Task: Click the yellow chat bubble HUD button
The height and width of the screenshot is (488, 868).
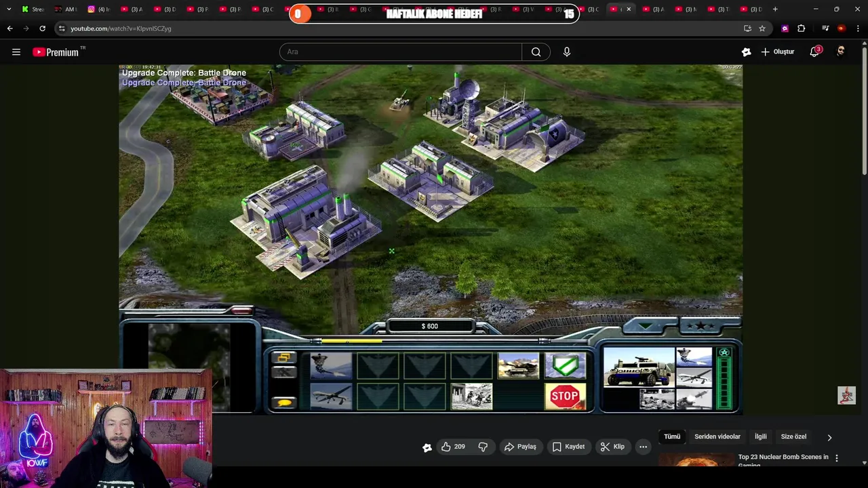Action: tap(284, 403)
